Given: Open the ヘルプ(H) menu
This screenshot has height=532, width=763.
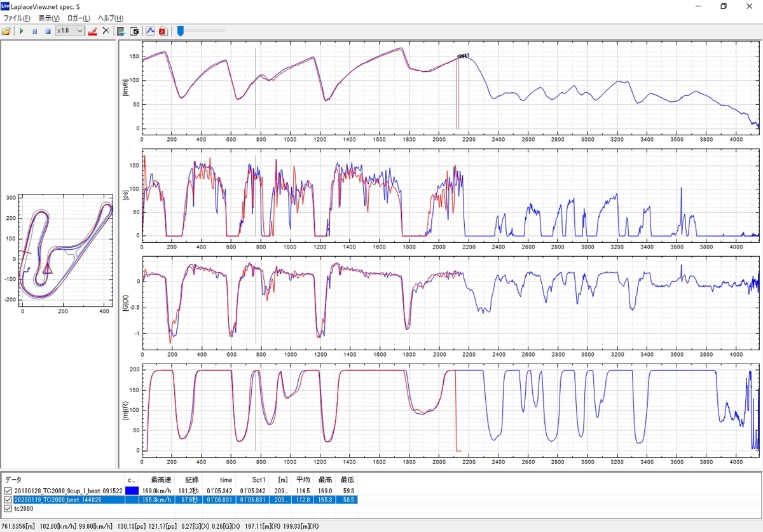Looking at the screenshot, I should pyautogui.click(x=111, y=18).
